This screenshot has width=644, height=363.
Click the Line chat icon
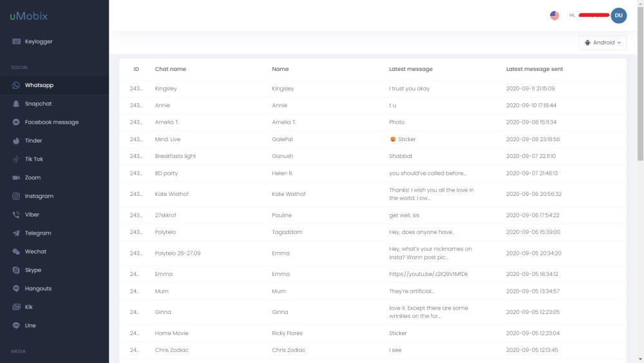click(16, 326)
